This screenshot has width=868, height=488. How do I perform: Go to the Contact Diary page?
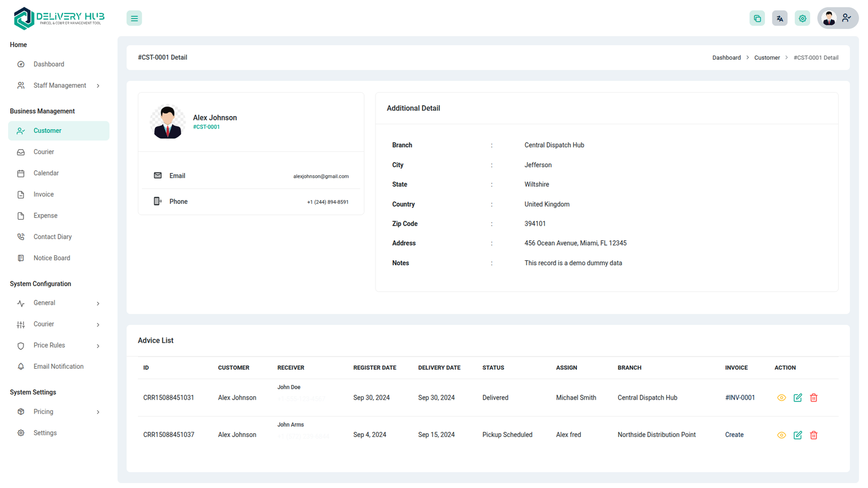(x=52, y=237)
